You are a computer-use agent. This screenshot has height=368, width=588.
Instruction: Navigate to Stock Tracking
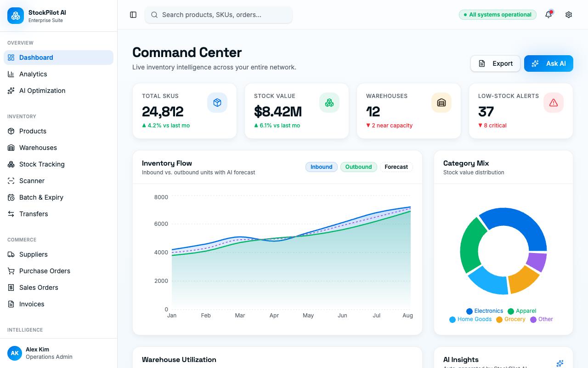point(58,164)
